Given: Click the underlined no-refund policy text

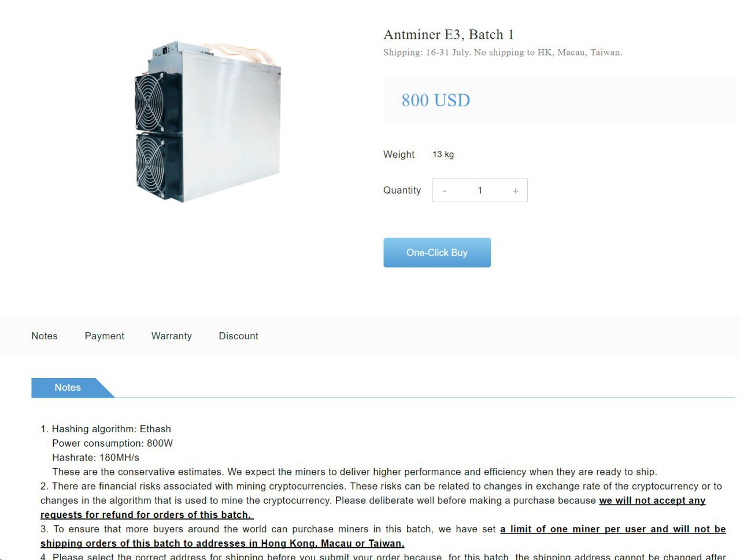Looking at the screenshot, I should tap(373, 507).
